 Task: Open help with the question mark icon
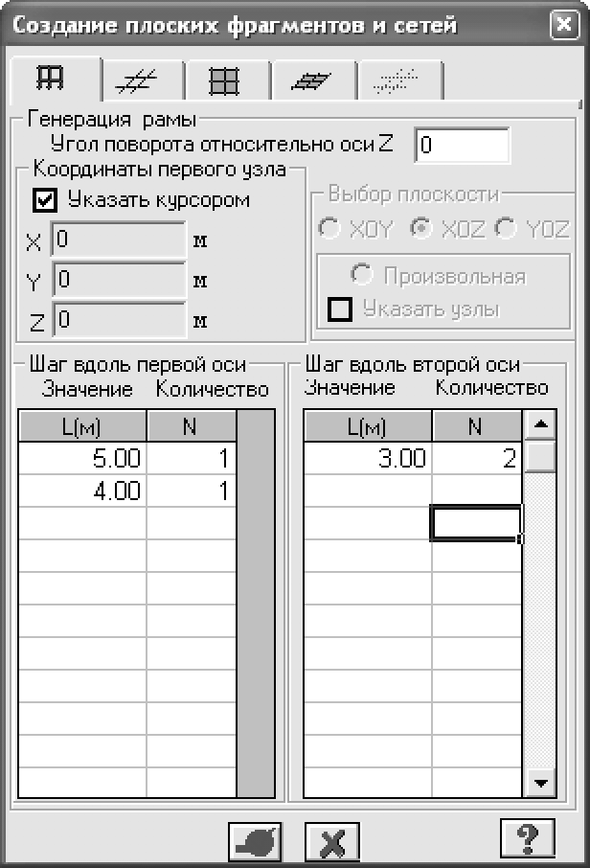tap(528, 838)
